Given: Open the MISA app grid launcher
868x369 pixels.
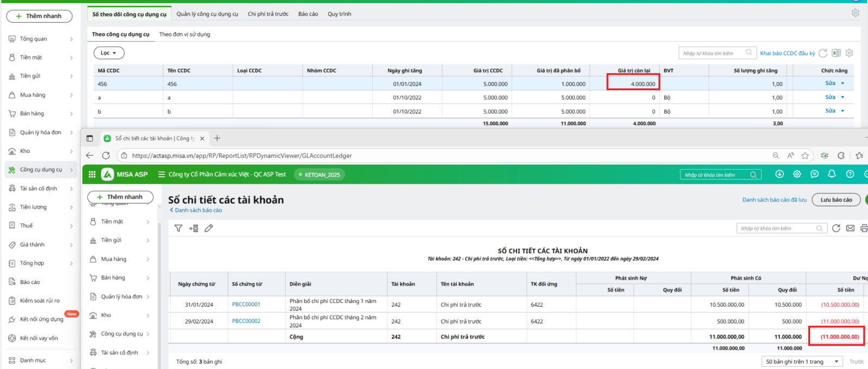Looking at the screenshot, I should pyautogui.click(x=92, y=174).
